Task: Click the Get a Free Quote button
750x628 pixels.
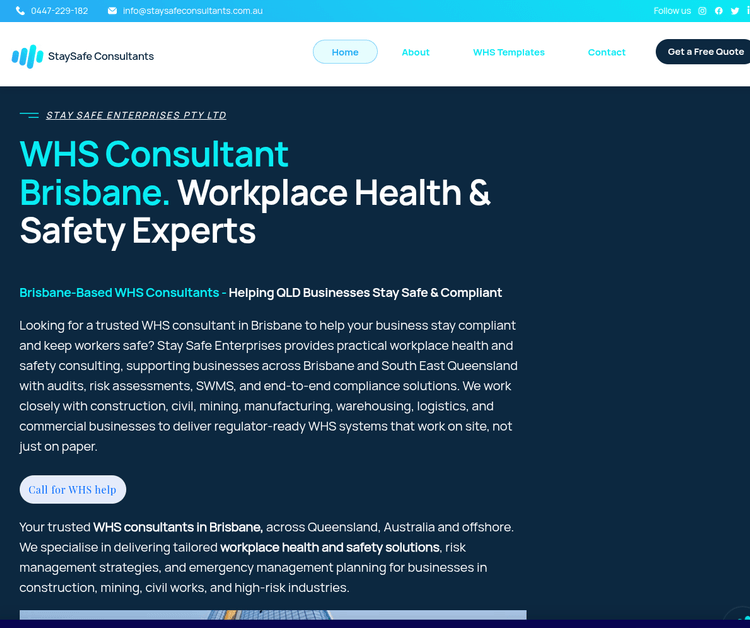Action: pos(703,52)
